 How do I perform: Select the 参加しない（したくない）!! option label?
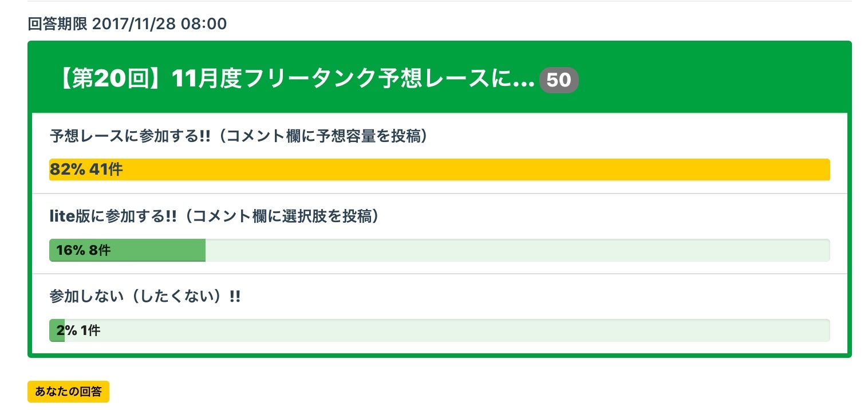pyautogui.click(x=145, y=297)
